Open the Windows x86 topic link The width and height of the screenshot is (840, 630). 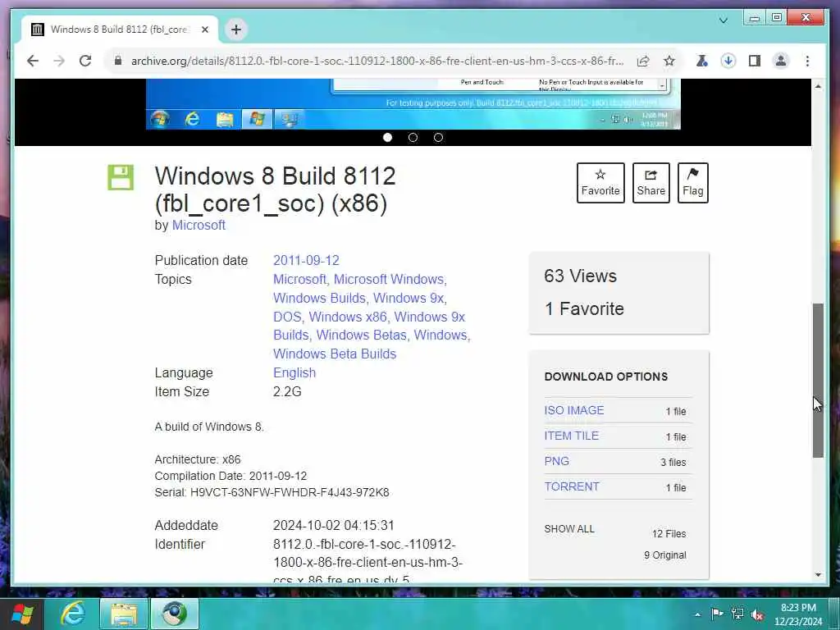(x=348, y=317)
